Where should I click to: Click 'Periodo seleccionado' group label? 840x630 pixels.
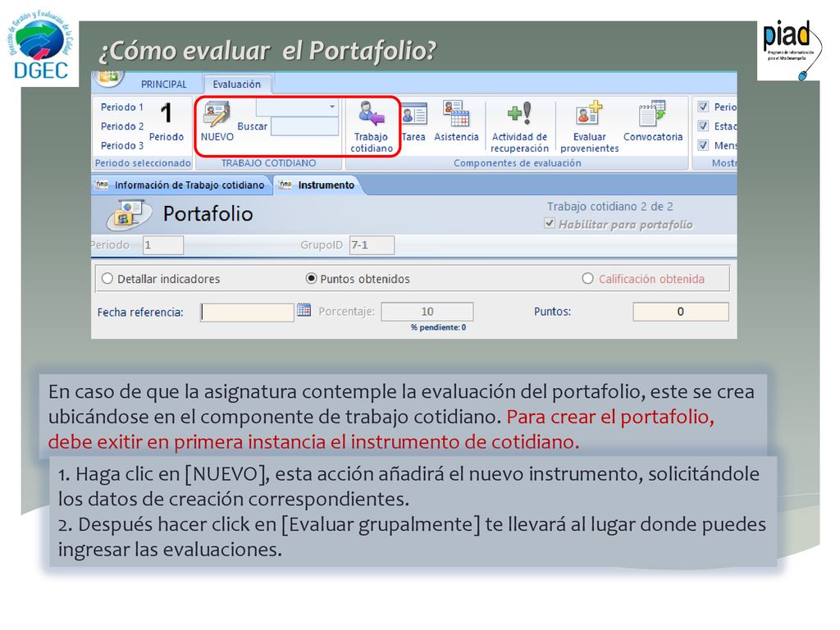tap(143, 163)
